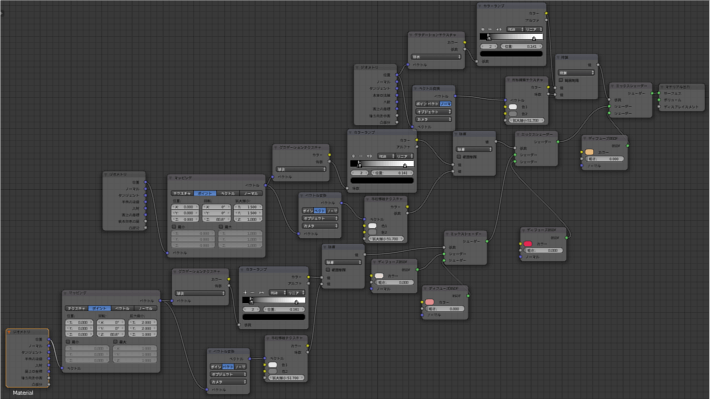Click the Surface socket on Material Output node
Image resolution: width=710 pixels, height=399 pixels.
(x=659, y=93)
